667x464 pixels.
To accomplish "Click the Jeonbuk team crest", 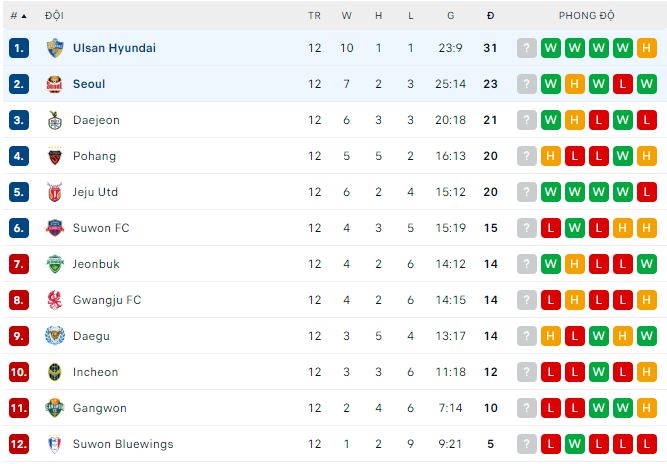I will pos(54,264).
